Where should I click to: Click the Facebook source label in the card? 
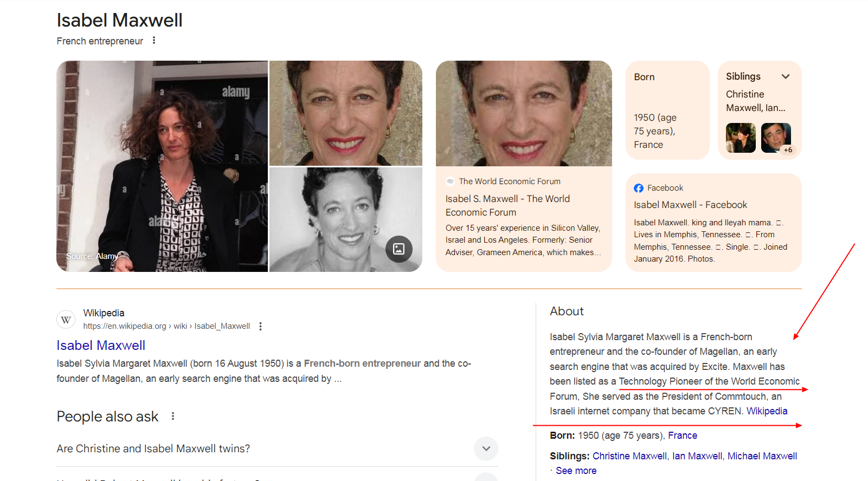pos(665,188)
